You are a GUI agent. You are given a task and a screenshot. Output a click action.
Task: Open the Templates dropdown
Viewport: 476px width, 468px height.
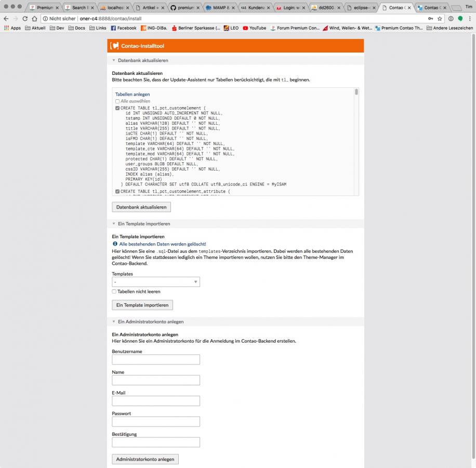(x=156, y=282)
